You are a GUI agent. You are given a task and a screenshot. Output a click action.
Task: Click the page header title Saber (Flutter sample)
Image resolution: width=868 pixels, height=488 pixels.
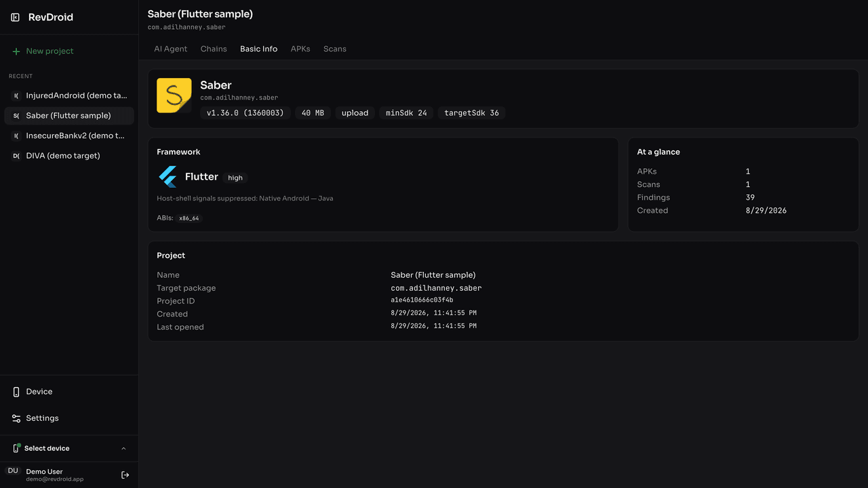coord(200,14)
